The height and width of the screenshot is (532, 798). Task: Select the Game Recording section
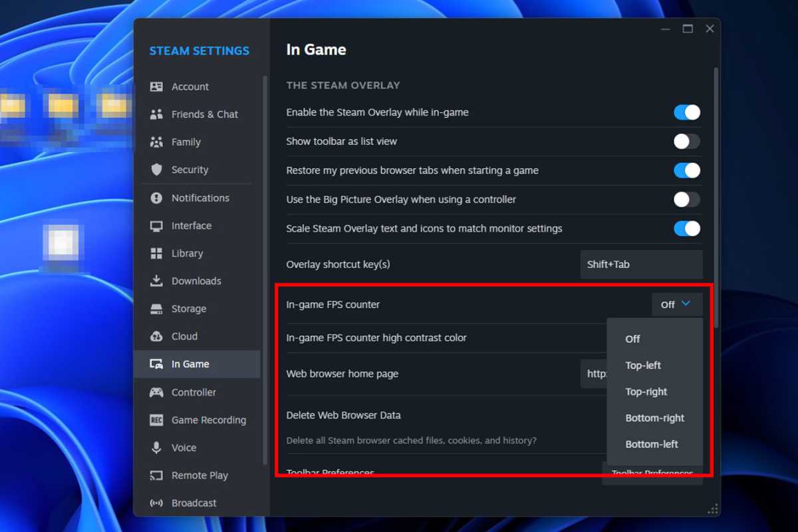click(x=197, y=420)
